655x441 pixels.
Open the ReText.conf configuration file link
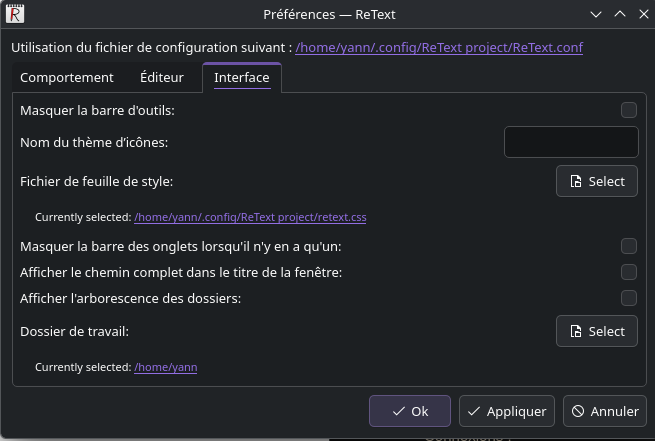[x=439, y=47]
